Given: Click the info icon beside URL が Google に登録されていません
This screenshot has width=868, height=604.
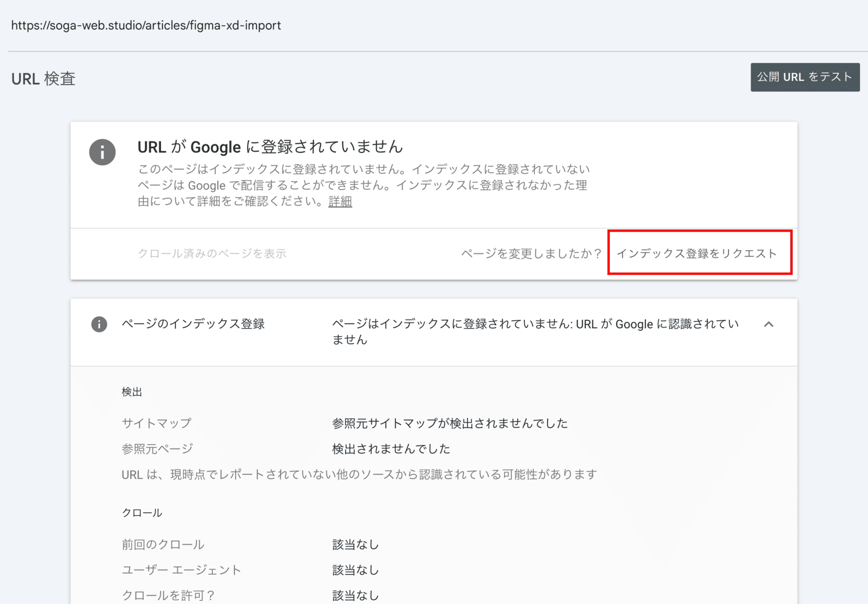Looking at the screenshot, I should pyautogui.click(x=103, y=152).
